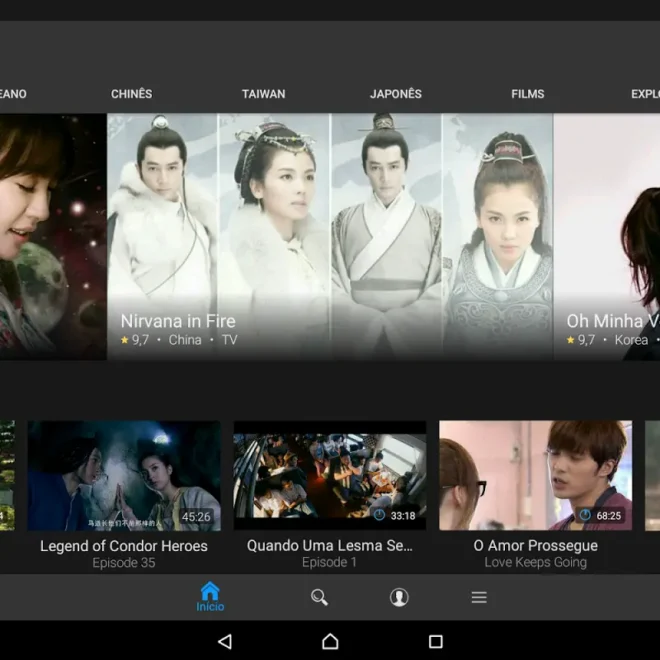This screenshot has height=660, width=660.
Task: Tap the 33:18 duration badge
Action: [x=395, y=516]
